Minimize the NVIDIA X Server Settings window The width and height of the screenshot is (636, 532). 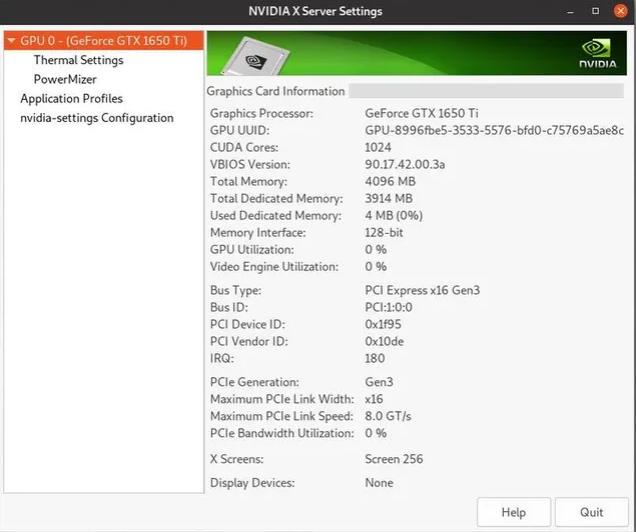pos(570,12)
